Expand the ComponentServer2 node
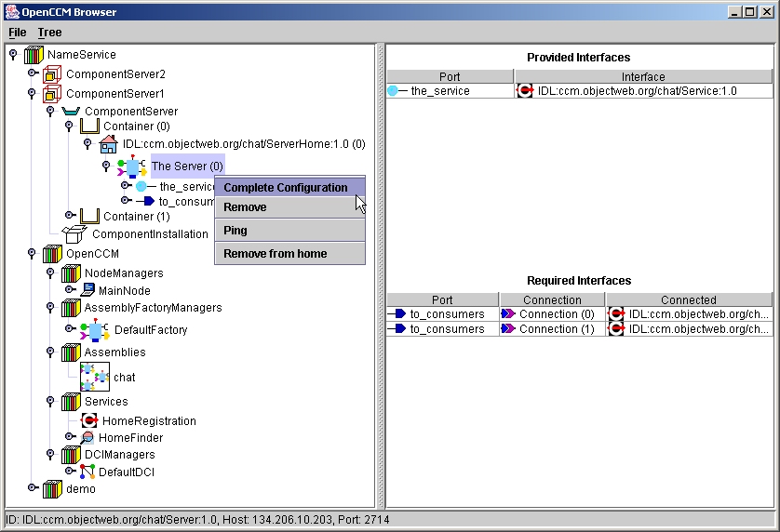The width and height of the screenshot is (780, 532). [32, 73]
